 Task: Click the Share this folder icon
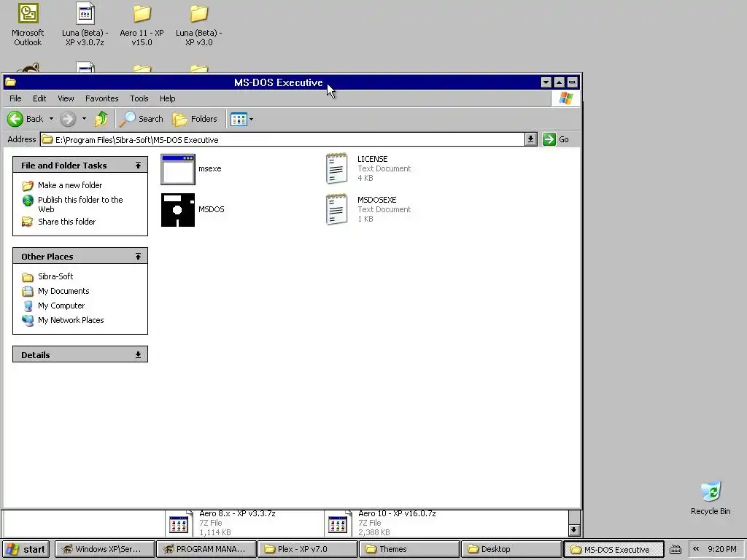tap(28, 222)
